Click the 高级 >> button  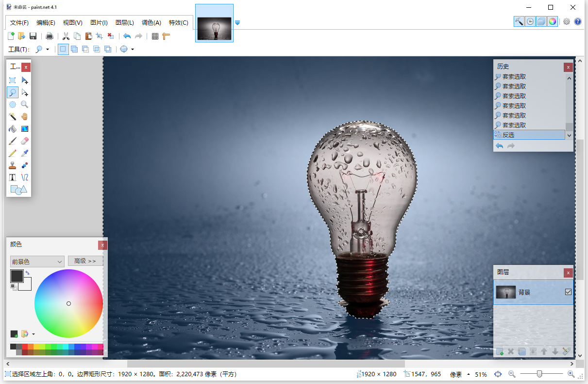pos(85,261)
